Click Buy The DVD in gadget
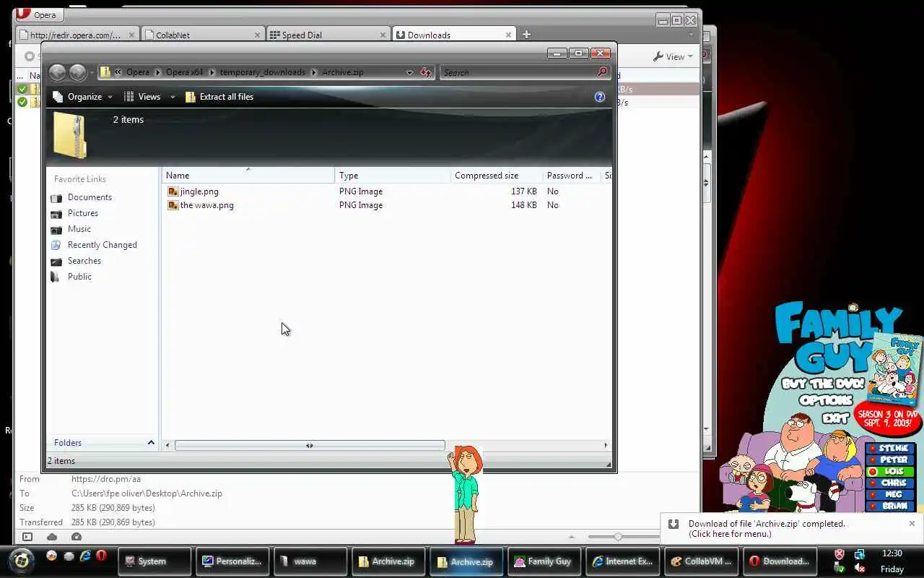This screenshot has height=578, width=924. pos(823,384)
